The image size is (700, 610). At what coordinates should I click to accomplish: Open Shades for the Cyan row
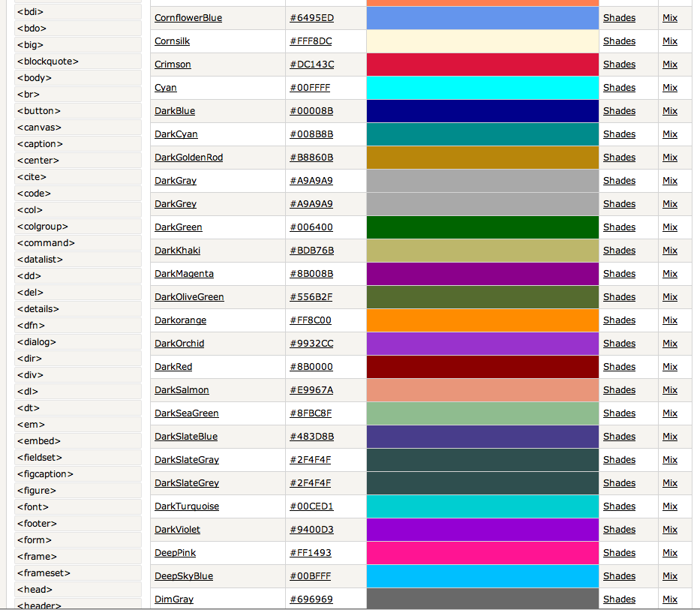tap(619, 88)
